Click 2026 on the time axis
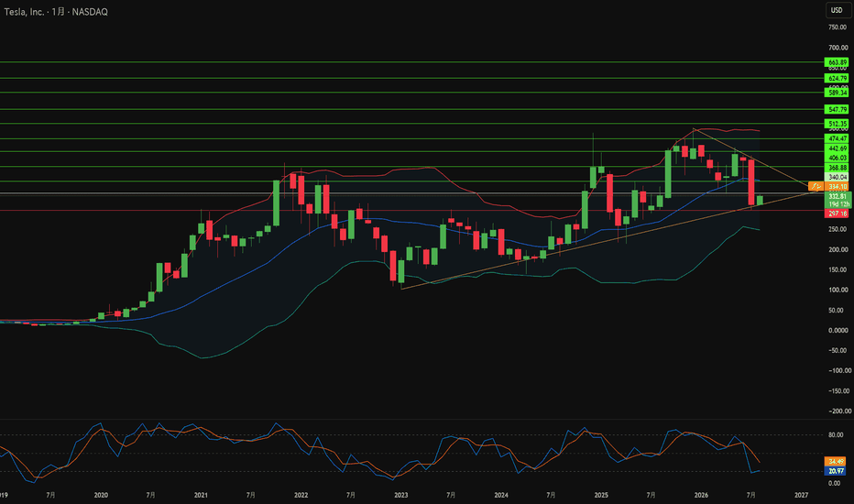The height and width of the screenshot is (504, 854). point(701,495)
